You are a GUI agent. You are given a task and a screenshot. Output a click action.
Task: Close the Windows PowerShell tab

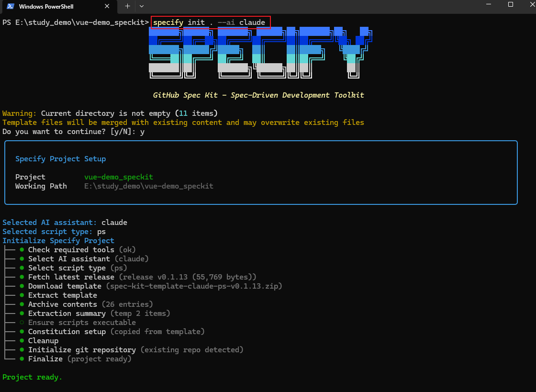107,6
